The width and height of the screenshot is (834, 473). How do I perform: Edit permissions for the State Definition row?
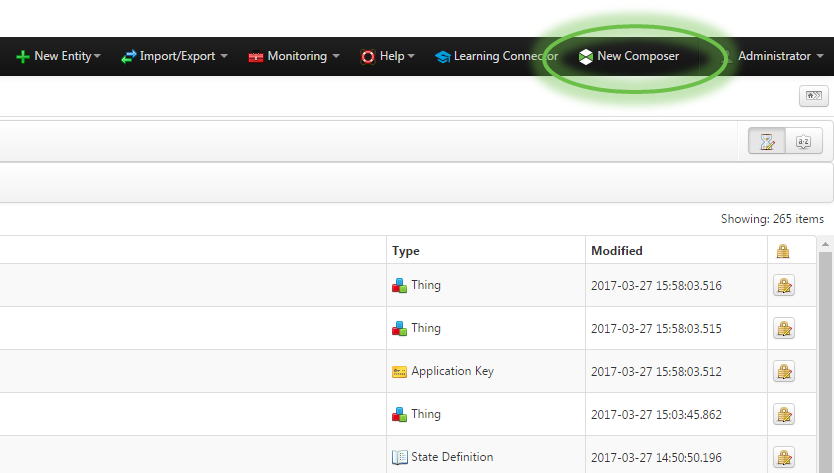click(x=783, y=457)
